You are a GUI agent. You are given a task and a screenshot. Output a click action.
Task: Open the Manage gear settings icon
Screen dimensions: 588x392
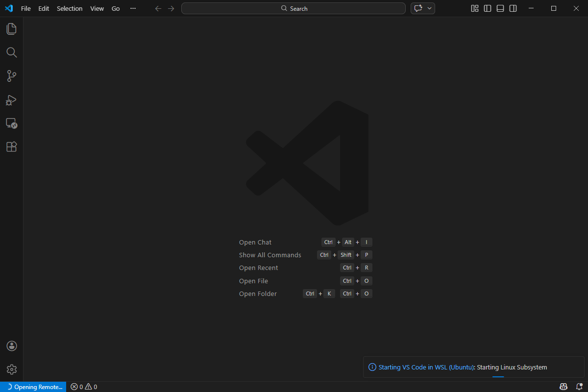pos(12,369)
